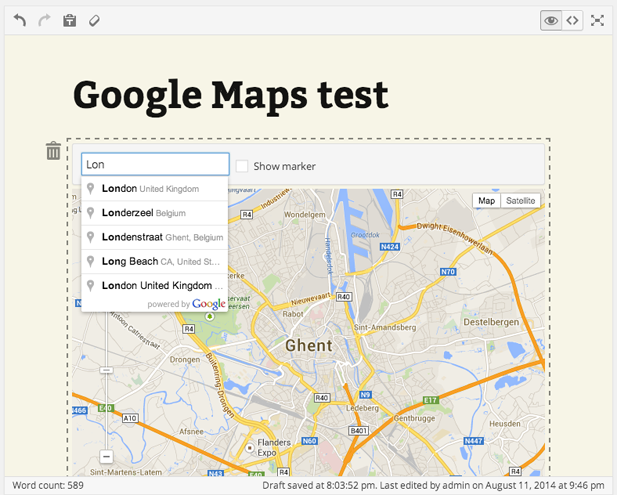Switch map to Satellite view
Image resolution: width=617 pixels, height=495 pixels.
coord(520,201)
